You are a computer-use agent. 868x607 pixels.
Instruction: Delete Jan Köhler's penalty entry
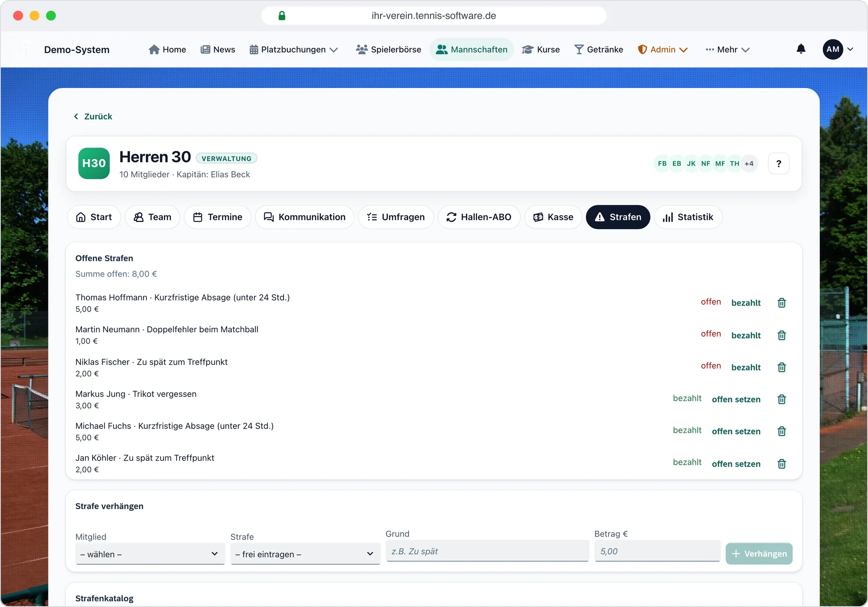tap(782, 464)
